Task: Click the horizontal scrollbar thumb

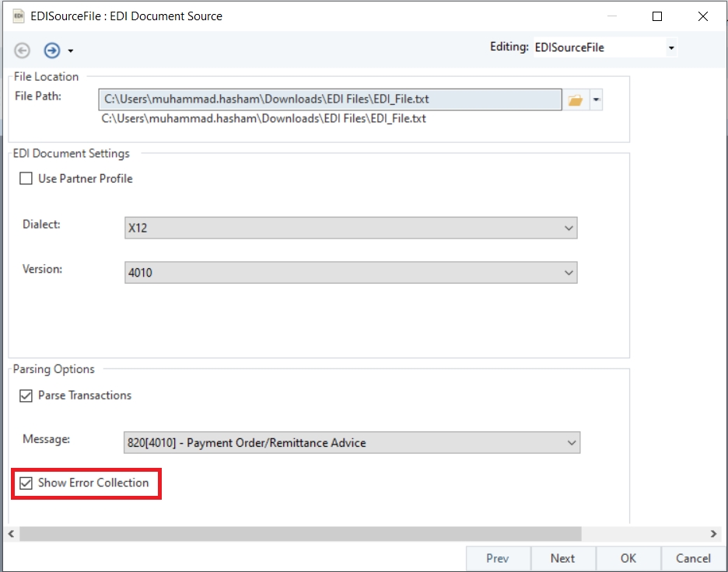Action: pos(300,534)
